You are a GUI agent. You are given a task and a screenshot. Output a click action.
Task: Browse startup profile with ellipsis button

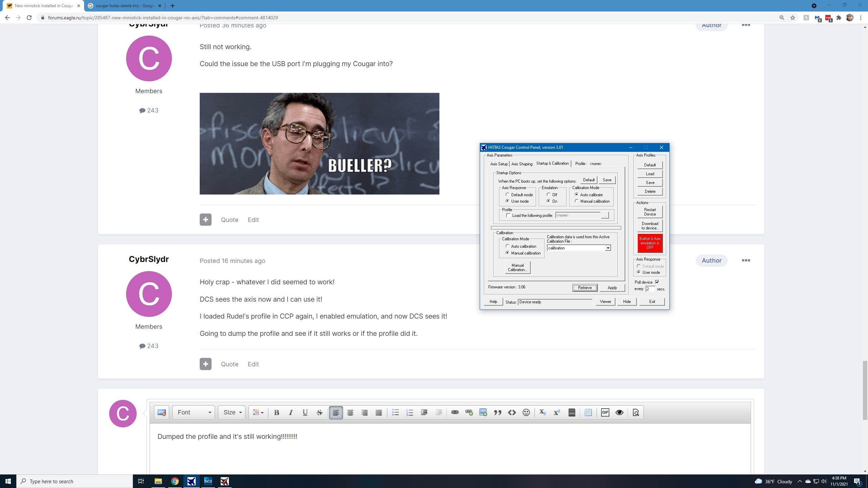click(x=605, y=216)
